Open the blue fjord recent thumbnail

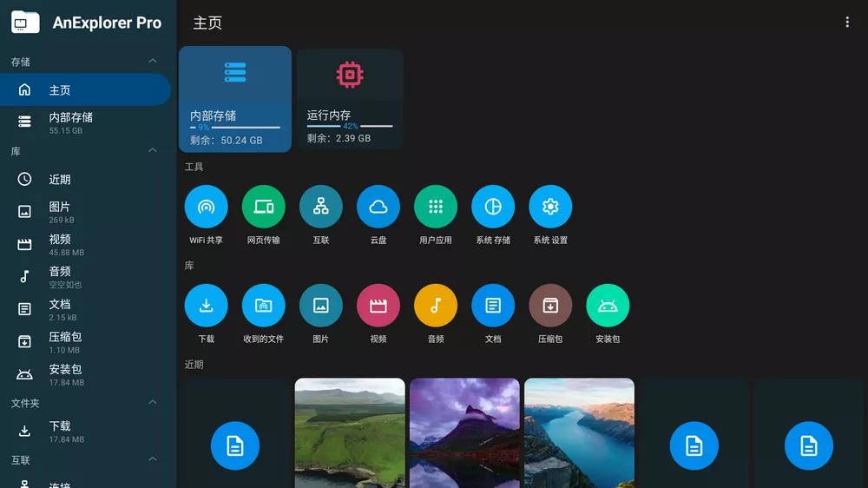(x=579, y=433)
